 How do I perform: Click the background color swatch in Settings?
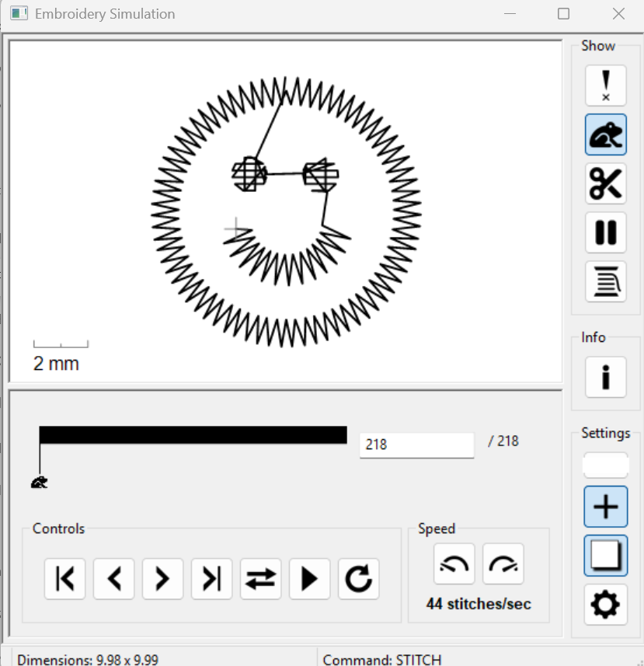(605, 465)
